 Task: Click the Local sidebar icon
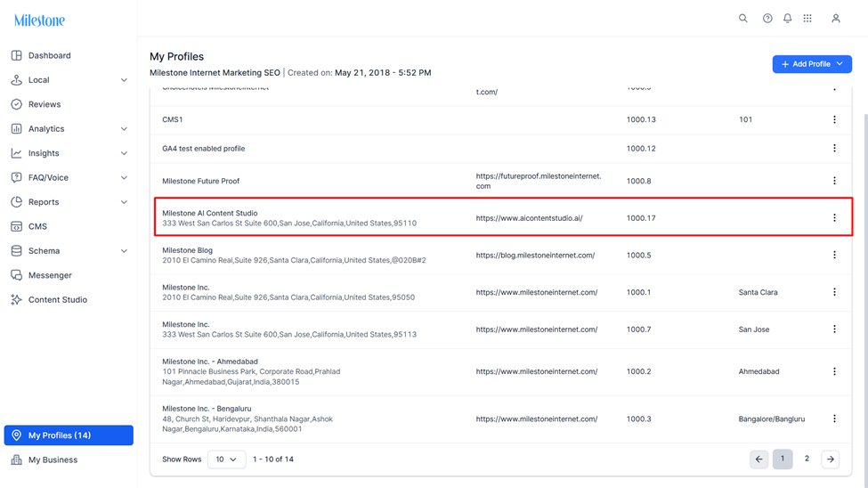pyautogui.click(x=17, y=80)
